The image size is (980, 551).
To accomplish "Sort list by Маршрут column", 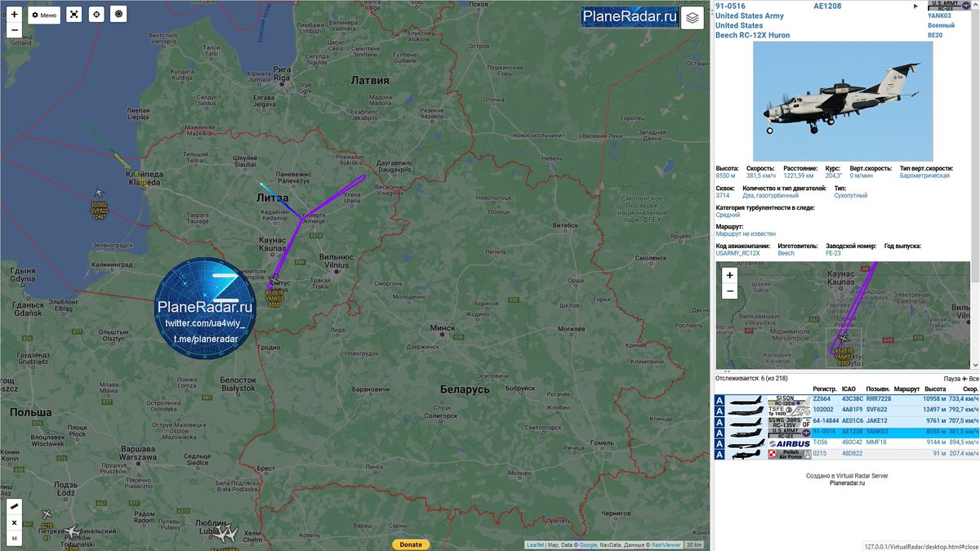I will [x=906, y=389].
